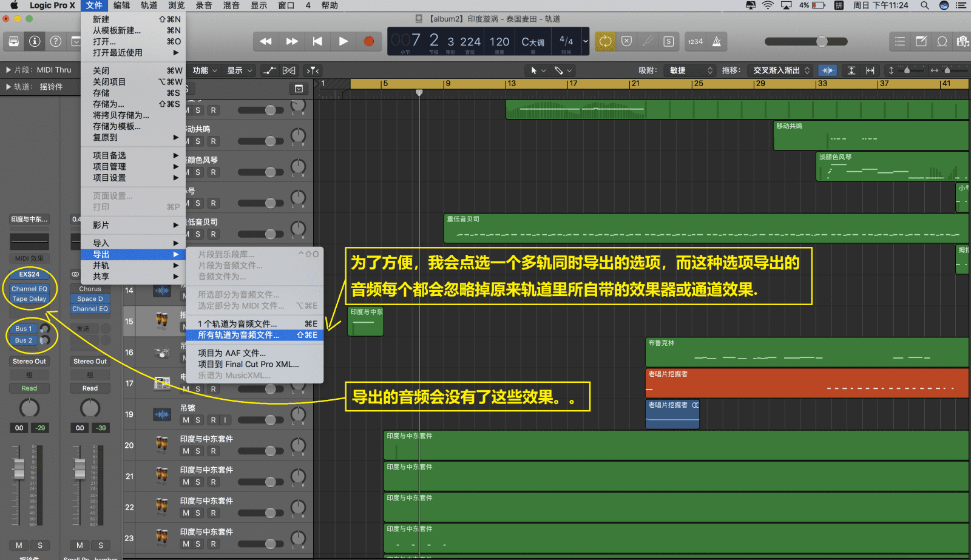Open the List Editors icon
Viewport: 971px width, 560px height.
900,41
